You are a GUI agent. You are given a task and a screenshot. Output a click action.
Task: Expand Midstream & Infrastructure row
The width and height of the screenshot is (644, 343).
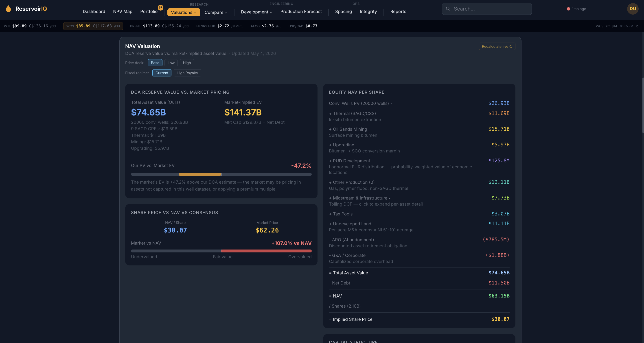(x=419, y=201)
